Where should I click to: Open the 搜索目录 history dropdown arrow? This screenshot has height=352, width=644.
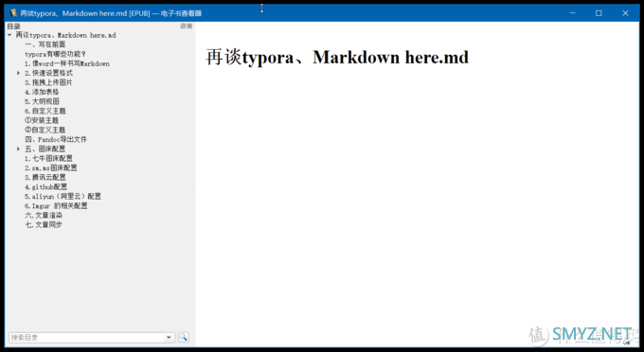tap(169, 337)
